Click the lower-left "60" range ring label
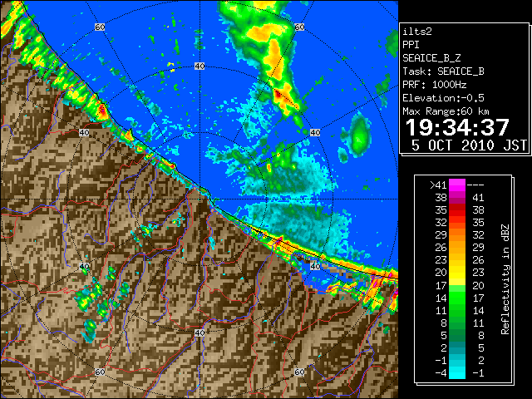This screenshot has width=532, height=399. (100, 372)
